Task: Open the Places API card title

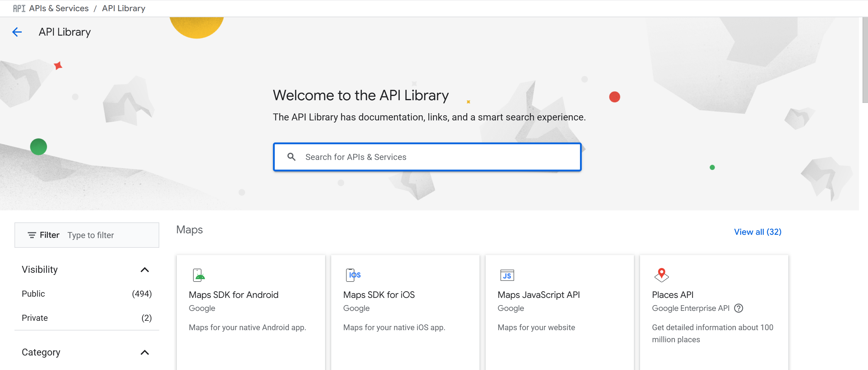Action: tap(672, 295)
